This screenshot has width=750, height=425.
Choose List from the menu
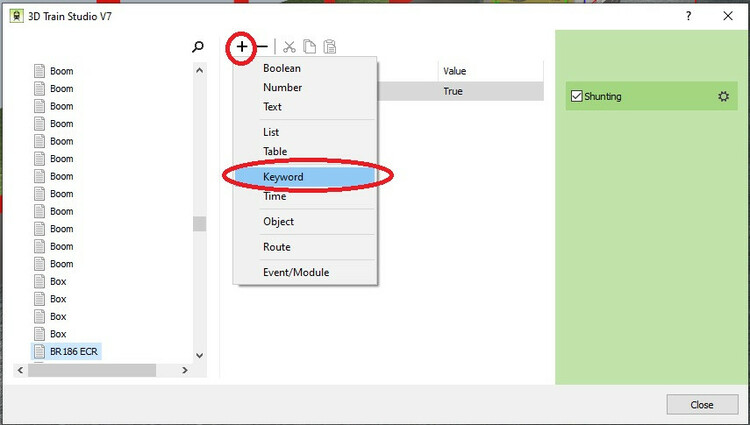(x=305, y=132)
